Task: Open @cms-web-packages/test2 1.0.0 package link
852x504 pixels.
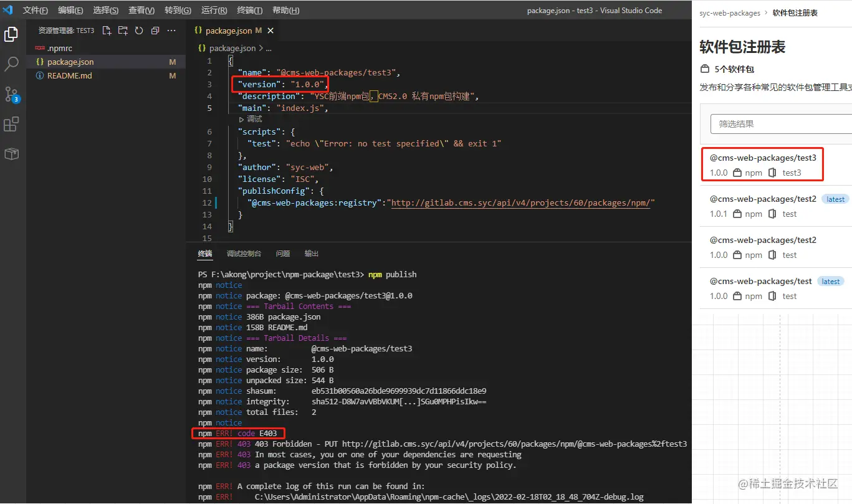Action: pyautogui.click(x=763, y=240)
